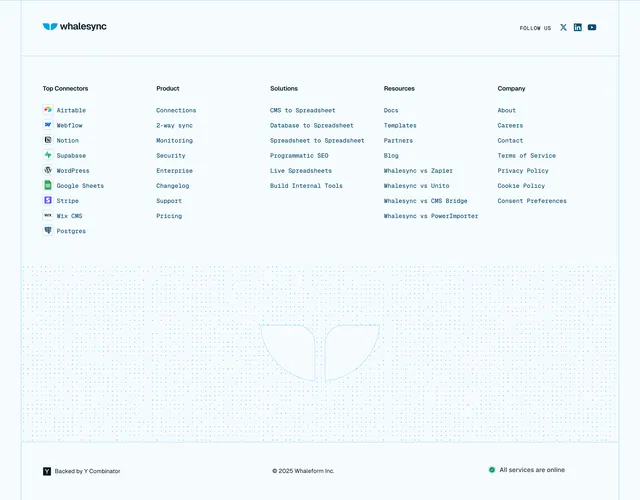Click the Top Connectors heading
The width and height of the screenshot is (640, 500).
[x=65, y=89]
